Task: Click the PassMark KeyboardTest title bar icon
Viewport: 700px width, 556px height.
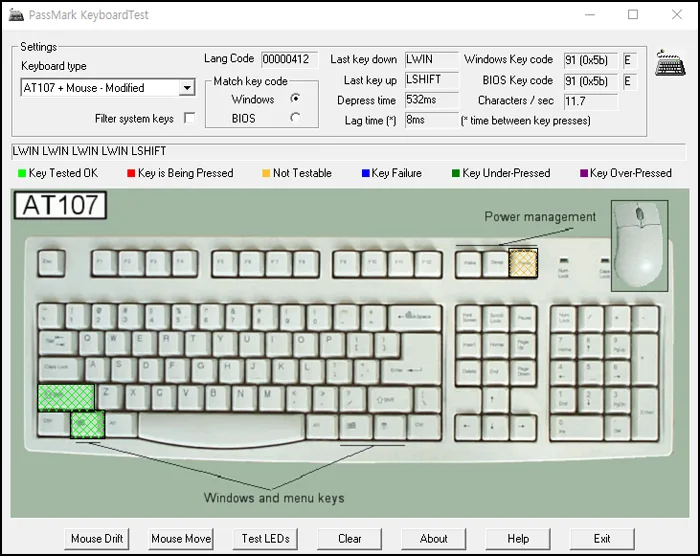Action: (x=16, y=15)
